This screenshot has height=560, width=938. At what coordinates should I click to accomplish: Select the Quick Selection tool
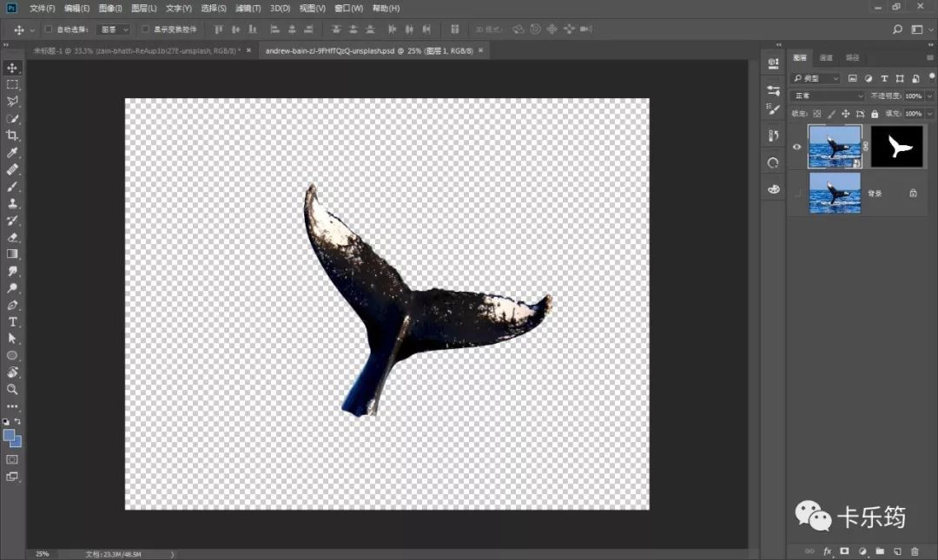(12, 118)
